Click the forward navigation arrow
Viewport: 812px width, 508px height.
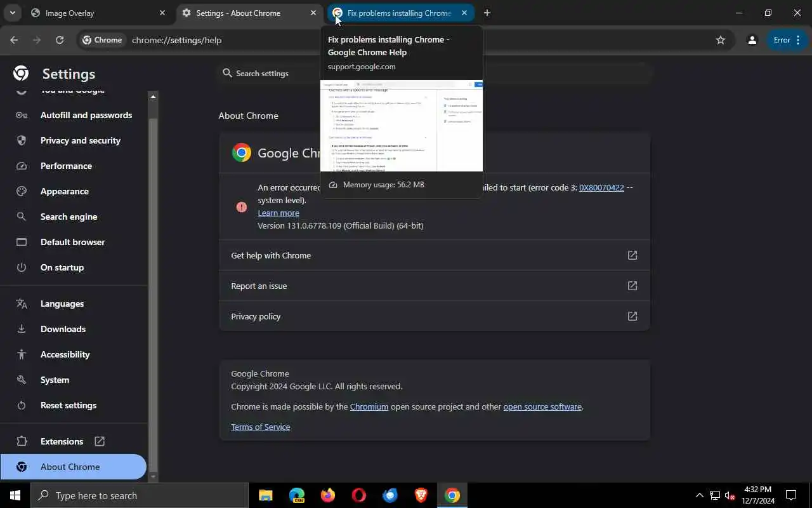click(x=37, y=40)
